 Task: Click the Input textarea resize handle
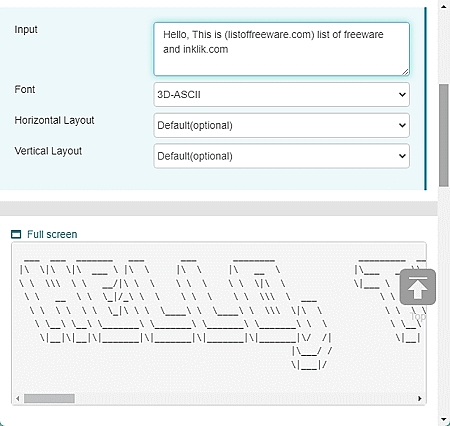pos(405,72)
